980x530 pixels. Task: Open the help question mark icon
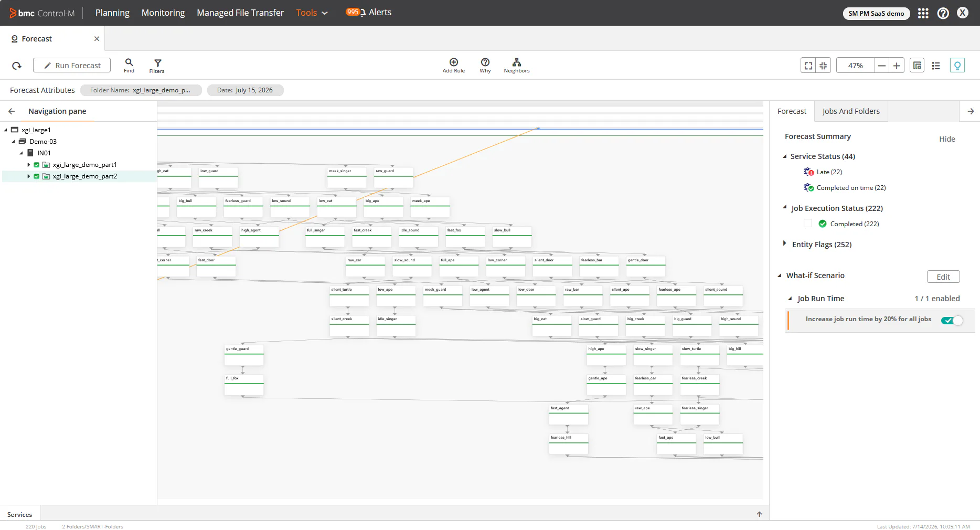[943, 13]
